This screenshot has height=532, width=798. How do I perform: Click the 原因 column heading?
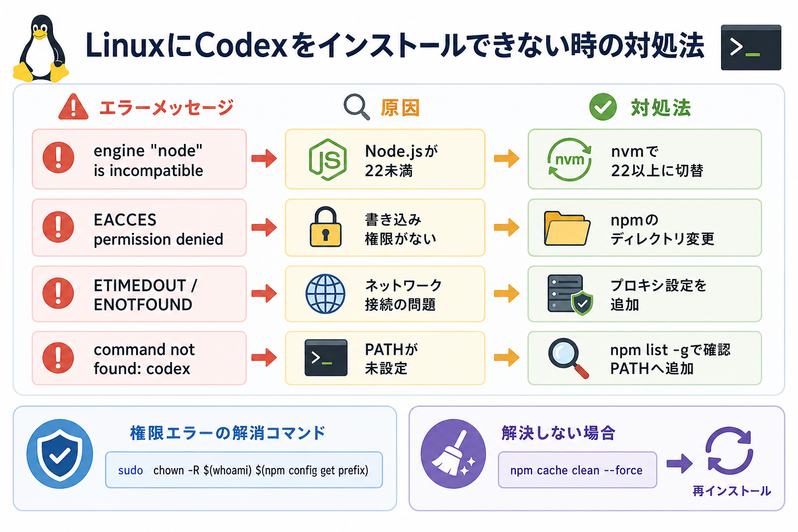(400, 108)
